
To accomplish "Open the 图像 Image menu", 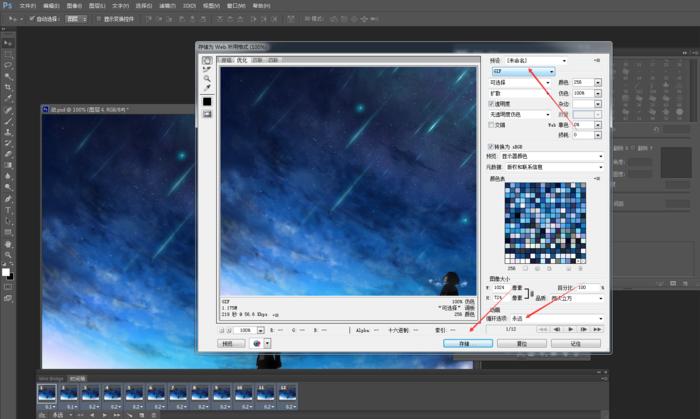I will (x=74, y=6).
